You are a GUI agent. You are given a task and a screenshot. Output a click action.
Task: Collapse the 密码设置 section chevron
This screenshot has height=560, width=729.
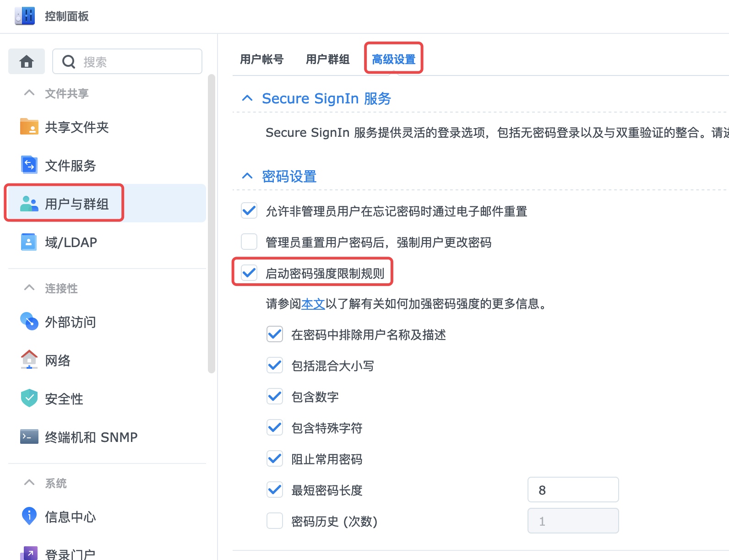click(x=247, y=176)
